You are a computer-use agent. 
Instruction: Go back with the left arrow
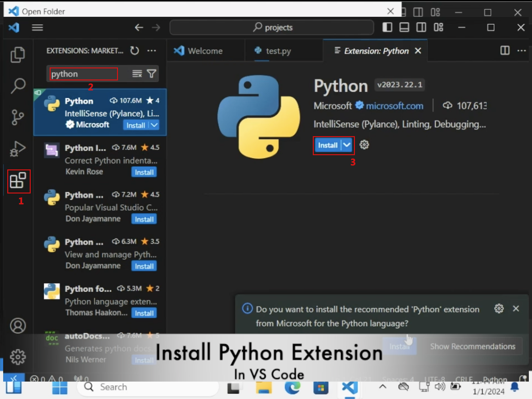click(139, 28)
